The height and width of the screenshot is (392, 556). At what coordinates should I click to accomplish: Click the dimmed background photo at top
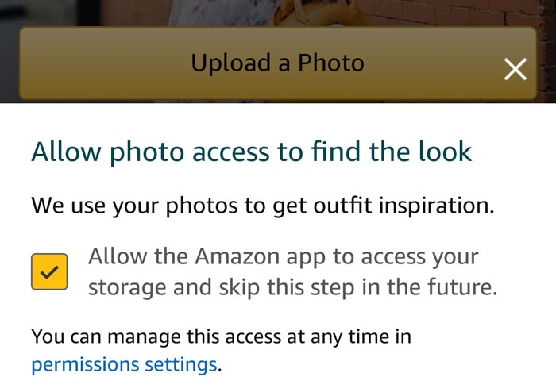(x=278, y=12)
